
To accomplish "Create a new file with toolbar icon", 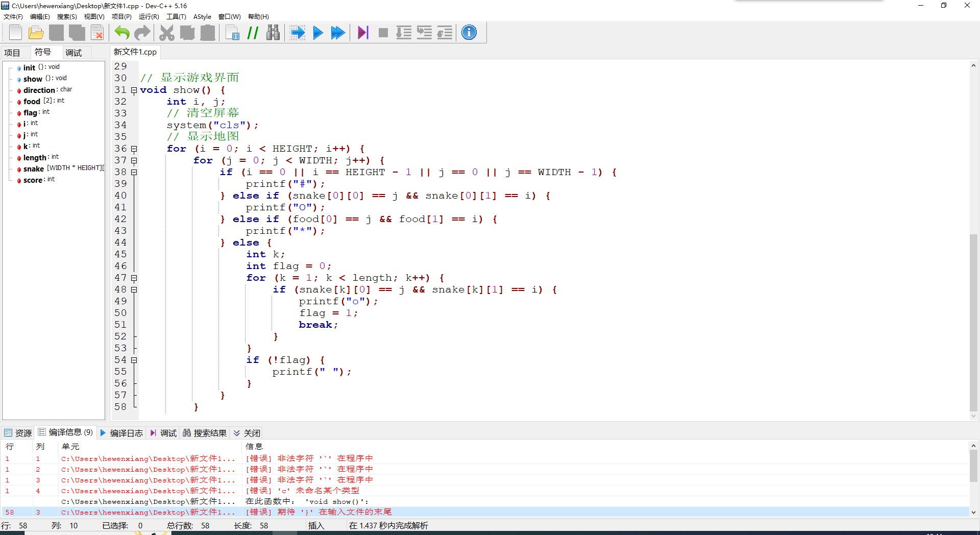I will (15, 33).
